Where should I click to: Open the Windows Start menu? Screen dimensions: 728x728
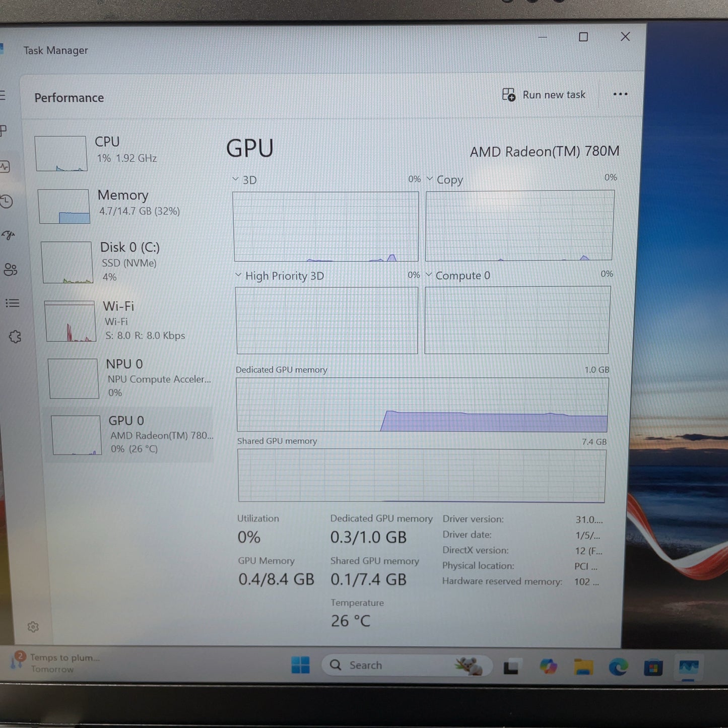[301, 665]
